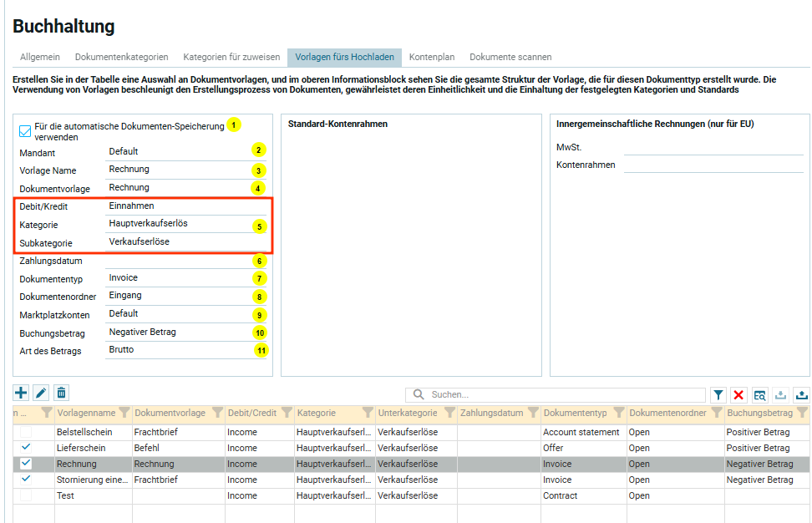Open the Kategorie column filter dropdown

coord(367,413)
